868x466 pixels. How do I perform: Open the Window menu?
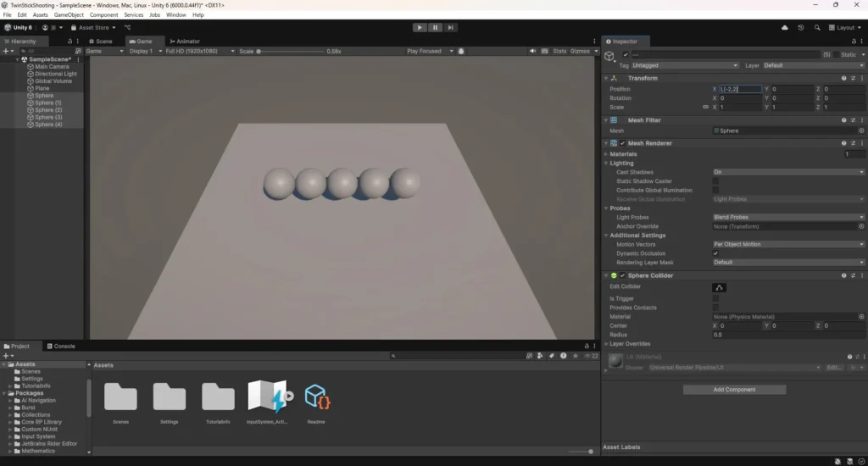[176, 15]
